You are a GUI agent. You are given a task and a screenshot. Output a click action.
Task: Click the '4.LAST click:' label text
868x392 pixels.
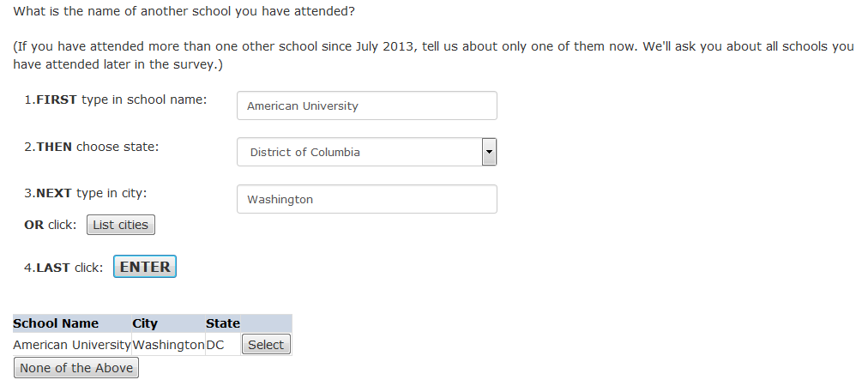point(63,268)
